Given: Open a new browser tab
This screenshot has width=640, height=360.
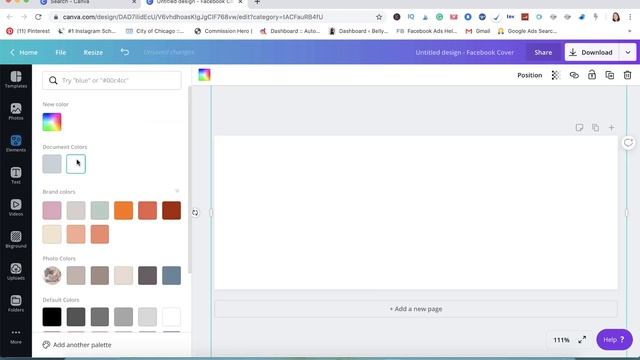Looking at the screenshot, I should point(257,2).
